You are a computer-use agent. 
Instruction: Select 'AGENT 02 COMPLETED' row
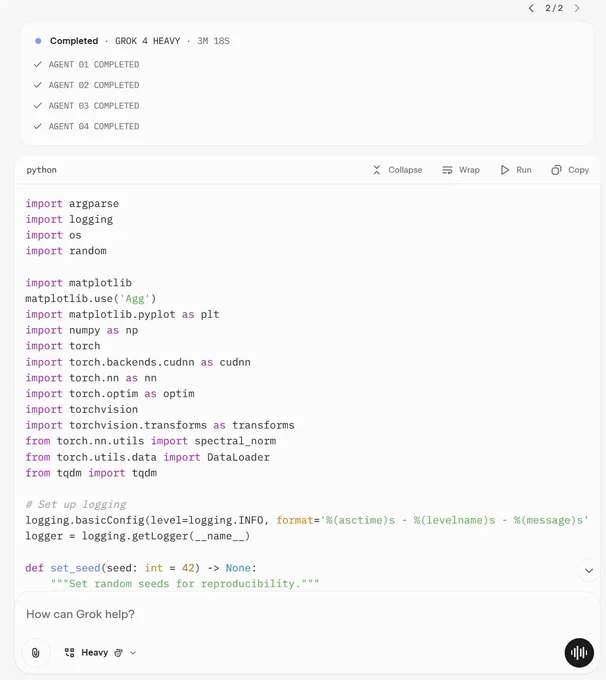point(86,85)
